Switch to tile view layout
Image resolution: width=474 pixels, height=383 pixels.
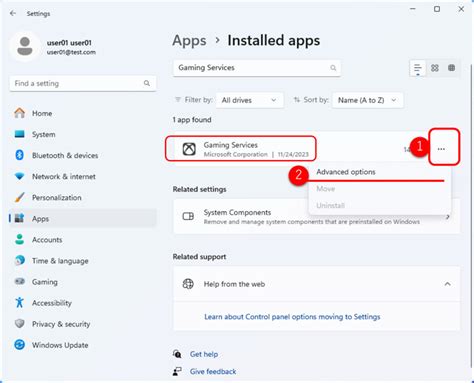pos(452,68)
